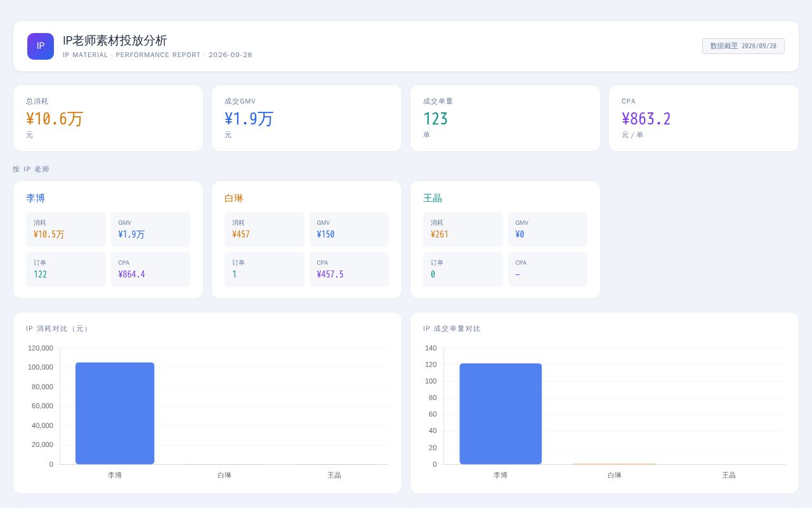
Task: Click the 李博 axis label under the 消耗对比 chart
Action: click(115, 475)
